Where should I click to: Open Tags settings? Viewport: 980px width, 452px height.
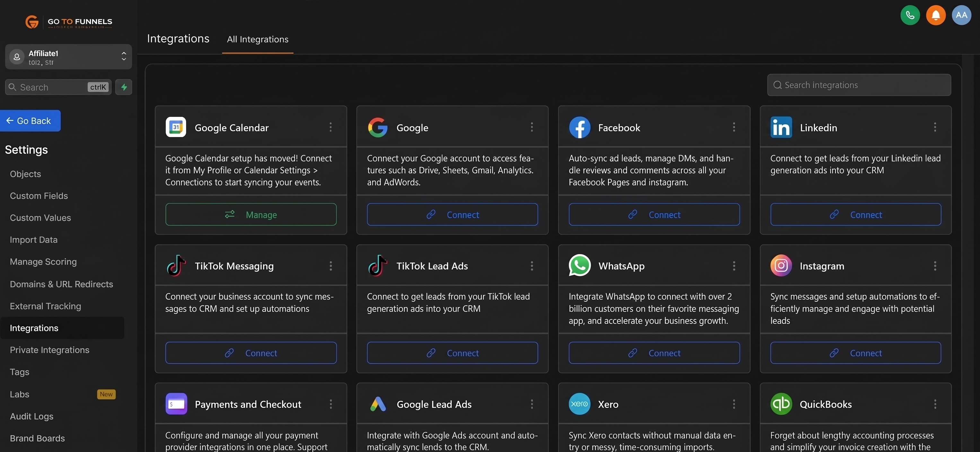19,372
